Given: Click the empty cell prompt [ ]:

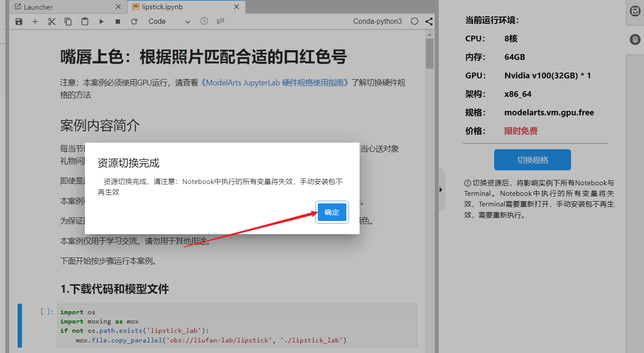Looking at the screenshot, I should (47, 312).
